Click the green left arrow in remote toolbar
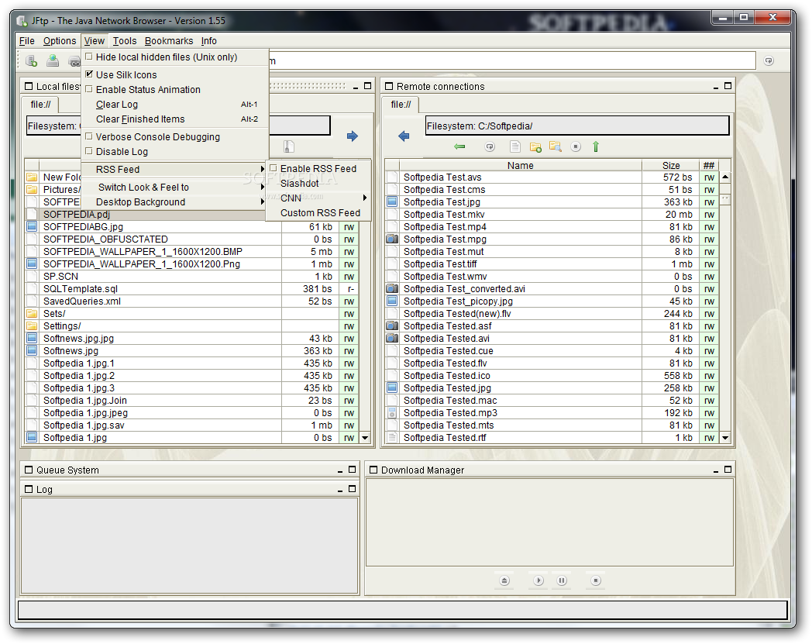Screen dimensions: 812x644 (x=459, y=146)
